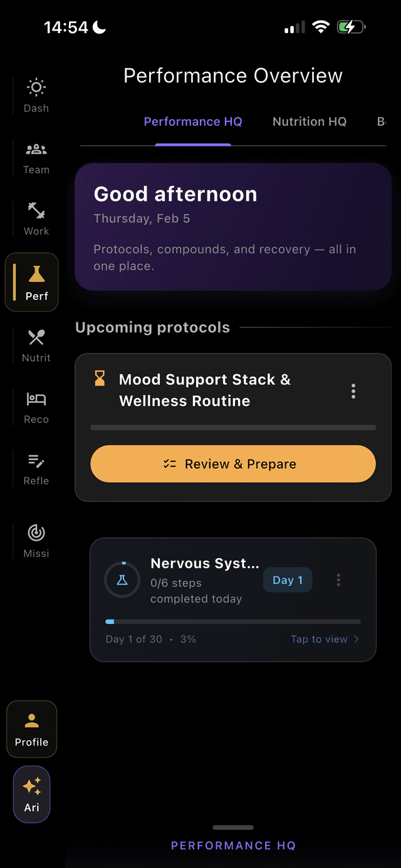The height and width of the screenshot is (868, 401).
Task: Tap to view the Nervous System protocol
Action: [324, 639]
